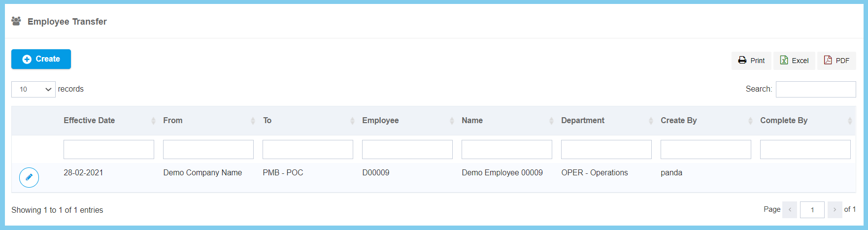
Task: Click the Effective Date filter box
Action: point(109,149)
